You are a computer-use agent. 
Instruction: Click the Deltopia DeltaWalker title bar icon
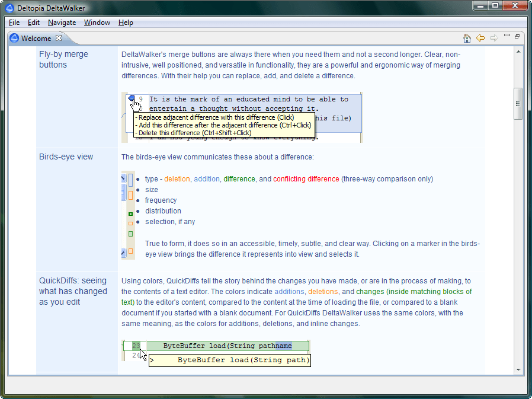pyautogui.click(x=9, y=8)
